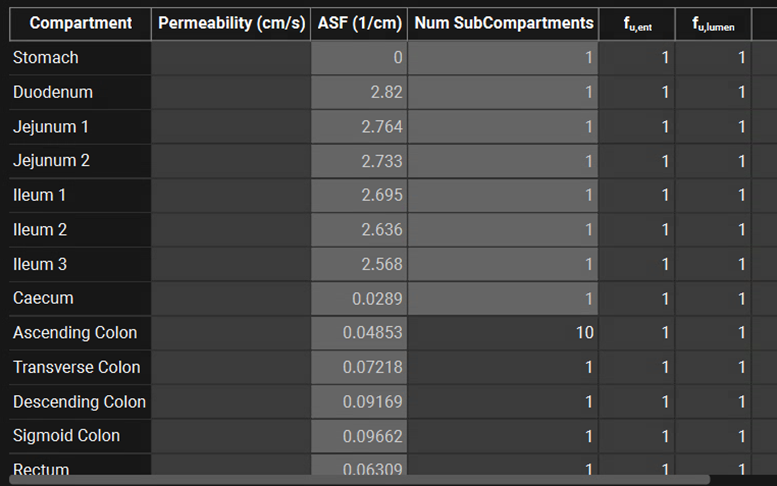777x486 pixels.
Task: Select the Stomach fu,lumen cell
Action: [x=713, y=58]
